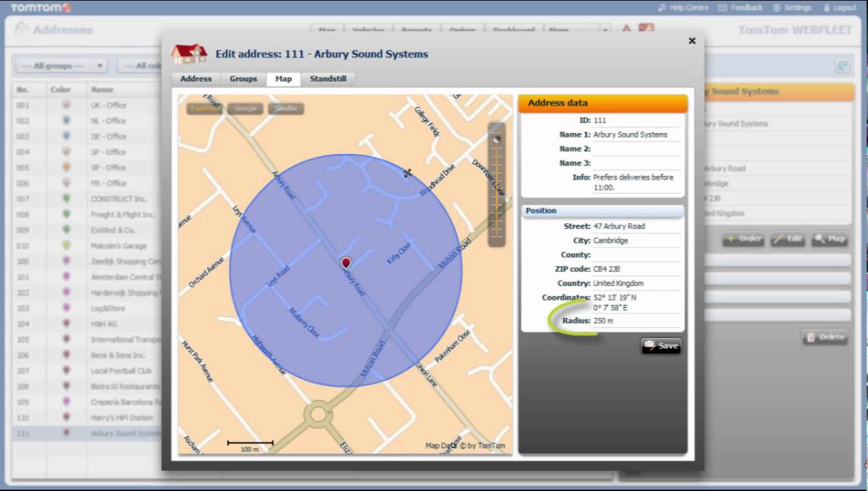
Task: Click the map zoom slider handle
Action: click(497, 139)
